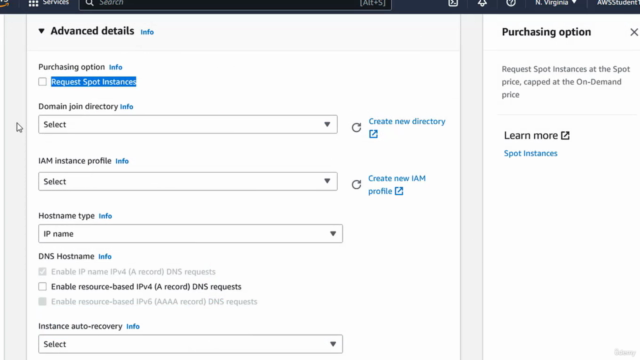Viewport: 640px width, 360px height.
Task: Open the Domain join directory dropdown
Action: click(x=188, y=124)
